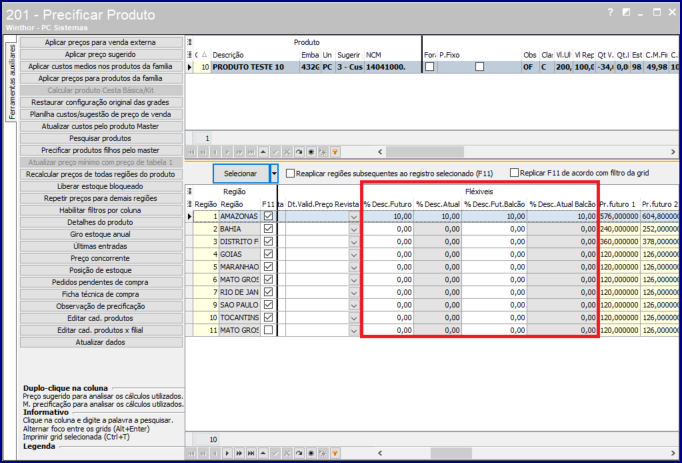The width and height of the screenshot is (682, 463).
Task: Click the % Desc.Futuro column header
Action: coord(388,204)
